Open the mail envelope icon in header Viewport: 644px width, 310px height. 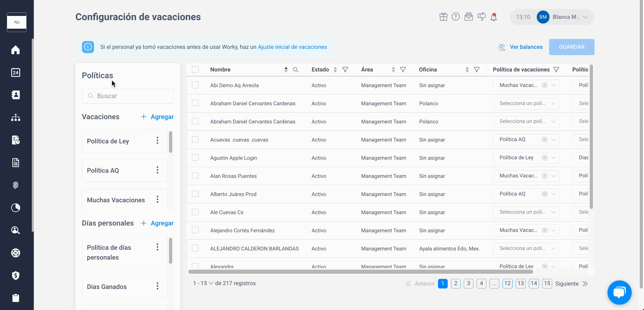pos(468,17)
